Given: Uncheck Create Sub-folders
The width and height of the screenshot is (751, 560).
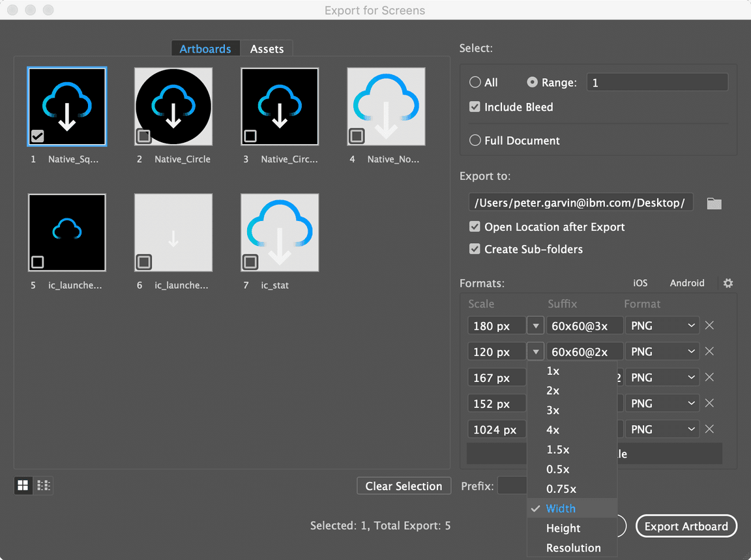Looking at the screenshot, I should [x=475, y=249].
